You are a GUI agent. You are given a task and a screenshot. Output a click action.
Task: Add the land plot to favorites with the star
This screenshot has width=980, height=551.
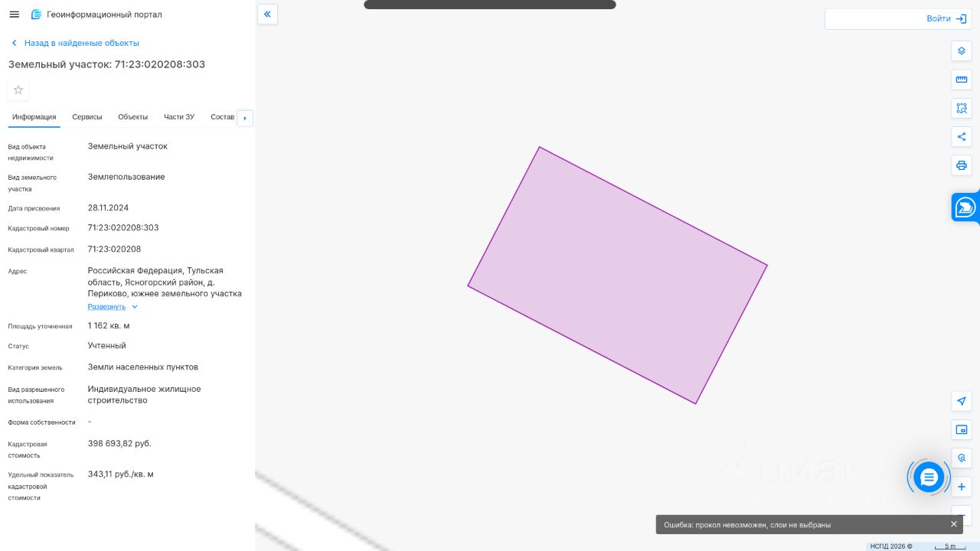click(x=18, y=90)
